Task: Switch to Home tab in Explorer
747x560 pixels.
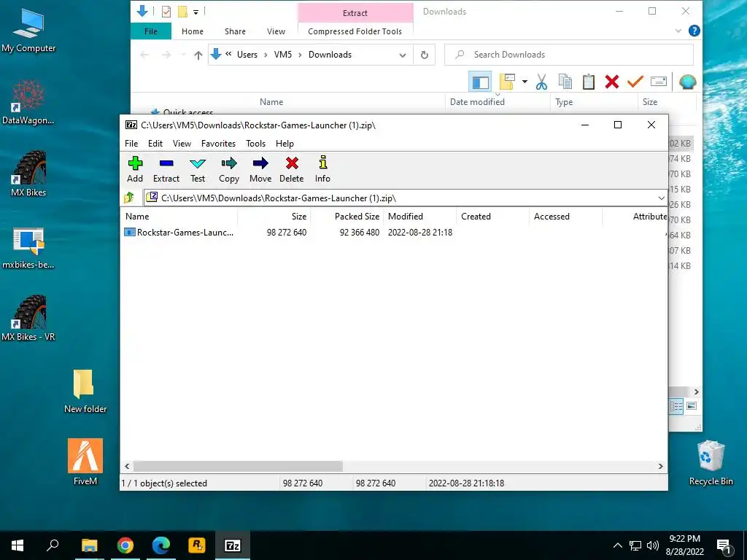Action: [x=193, y=31]
